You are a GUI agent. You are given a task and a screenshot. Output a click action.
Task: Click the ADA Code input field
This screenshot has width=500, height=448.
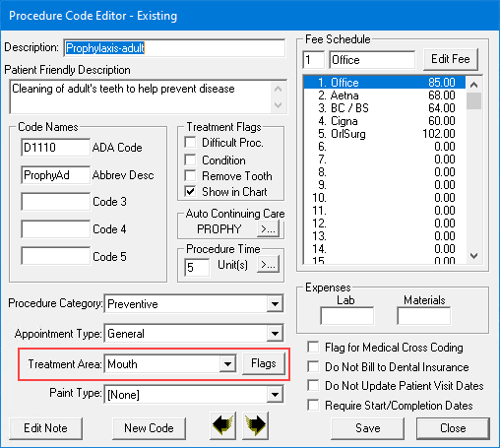[x=55, y=148]
